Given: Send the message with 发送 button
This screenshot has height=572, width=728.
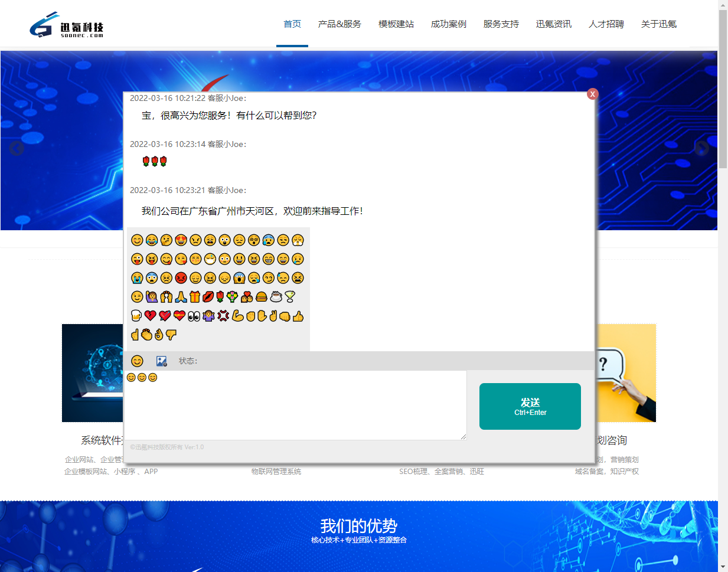Looking at the screenshot, I should (530, 406).
